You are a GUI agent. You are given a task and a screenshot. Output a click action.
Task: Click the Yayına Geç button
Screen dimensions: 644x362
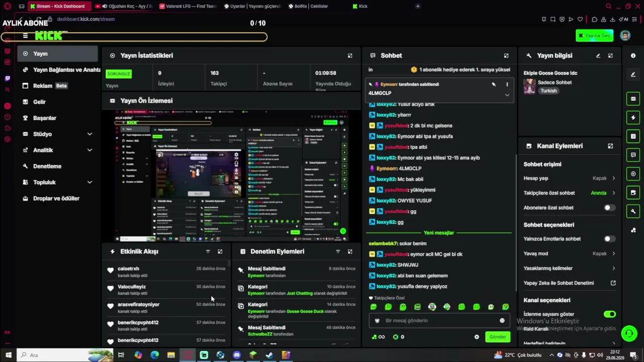pos(595,36)
